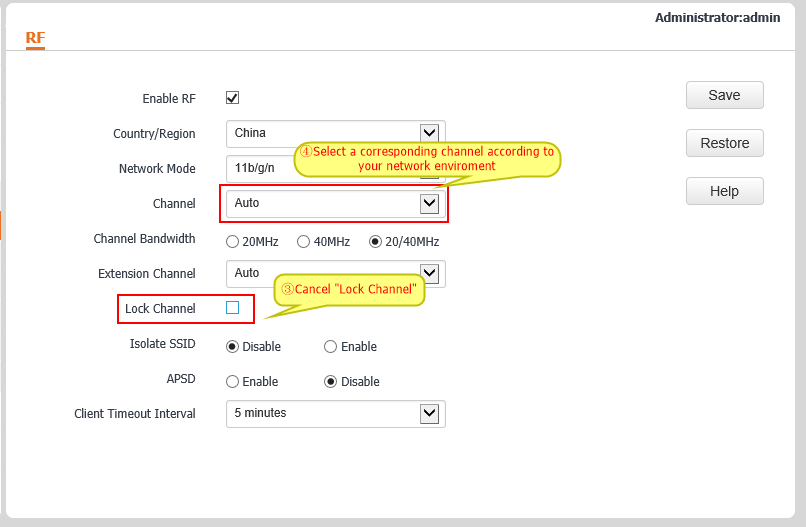
Task: Select Disable for APSD
Action: (x=330, y=382)
